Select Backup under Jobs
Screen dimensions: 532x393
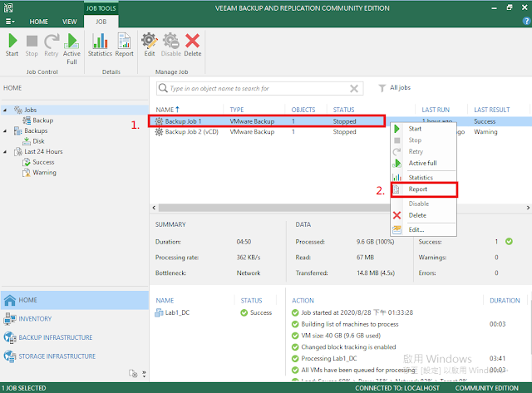coord(38,120)
